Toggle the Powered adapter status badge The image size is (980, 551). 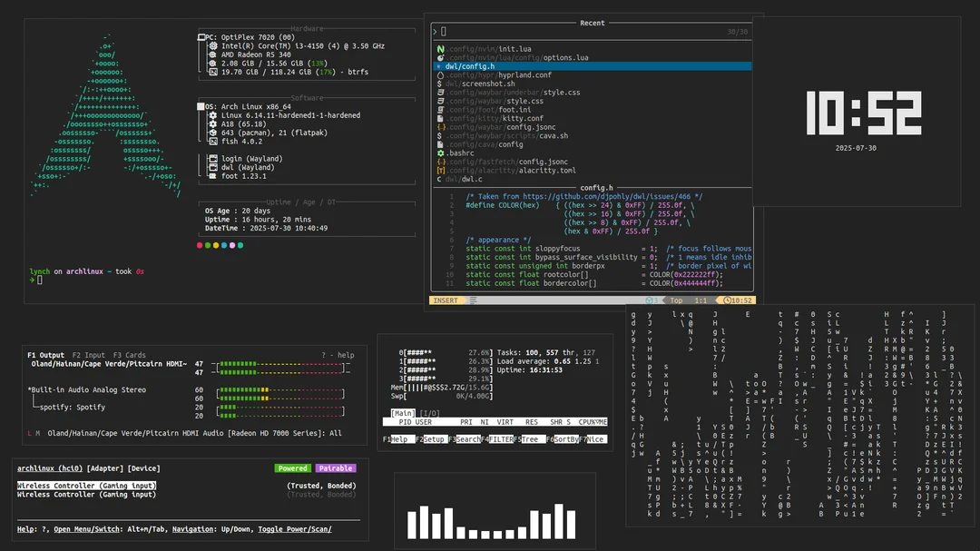click(x=292, y=468)
